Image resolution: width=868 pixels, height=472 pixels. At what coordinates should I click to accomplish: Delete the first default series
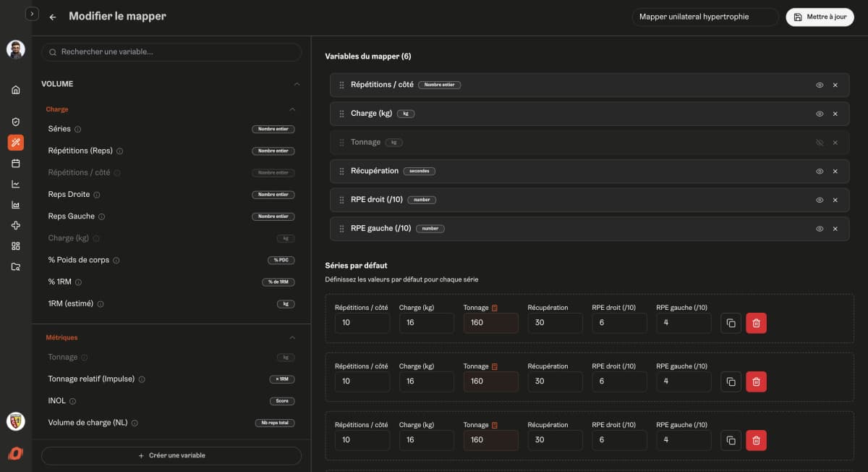[756, 323]
